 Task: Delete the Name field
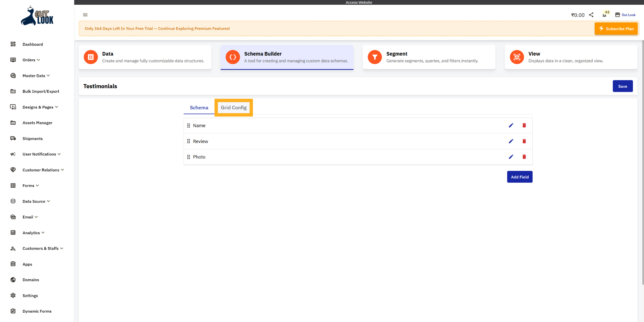coord(524,125)
